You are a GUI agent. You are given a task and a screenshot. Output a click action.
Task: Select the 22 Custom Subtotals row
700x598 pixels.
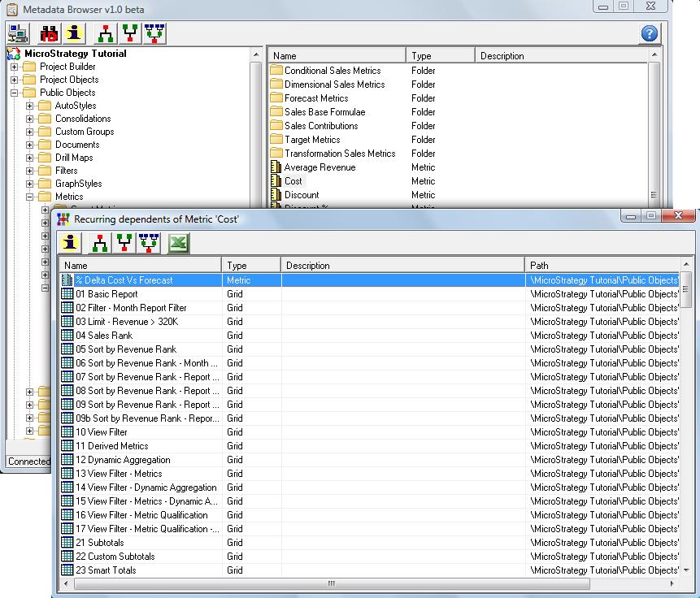370,557
